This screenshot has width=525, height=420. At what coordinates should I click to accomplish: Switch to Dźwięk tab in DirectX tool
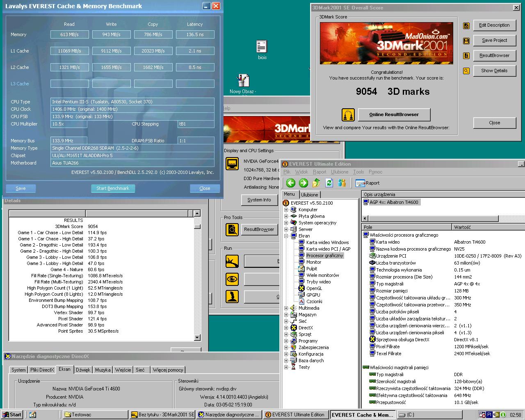[x=83, y=370]
